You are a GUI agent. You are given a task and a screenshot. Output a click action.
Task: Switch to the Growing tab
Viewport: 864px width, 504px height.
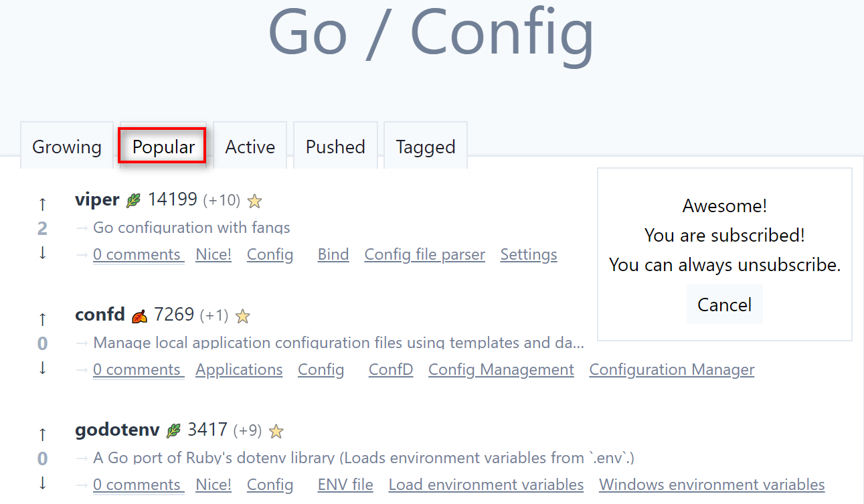[67, 147]
